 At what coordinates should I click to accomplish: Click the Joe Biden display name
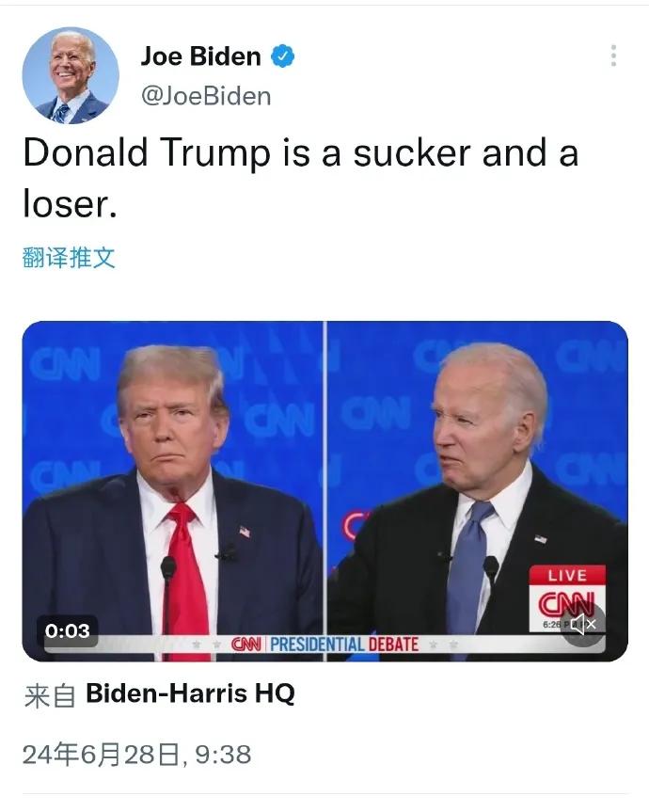pyautogui.click(x=200, y=56)
